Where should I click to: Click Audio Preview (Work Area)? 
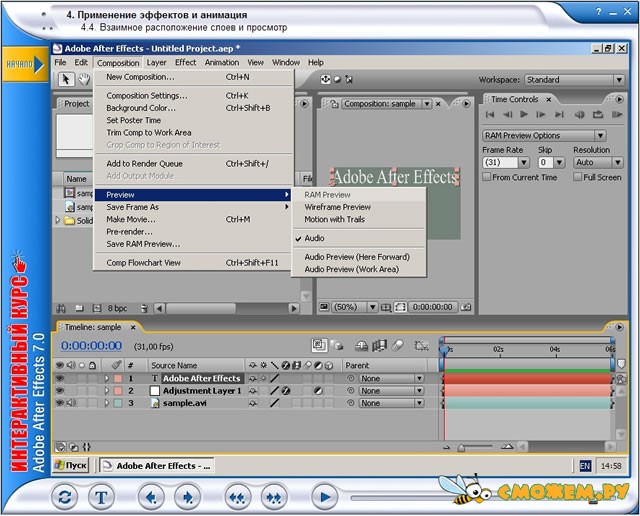[358, 269]
